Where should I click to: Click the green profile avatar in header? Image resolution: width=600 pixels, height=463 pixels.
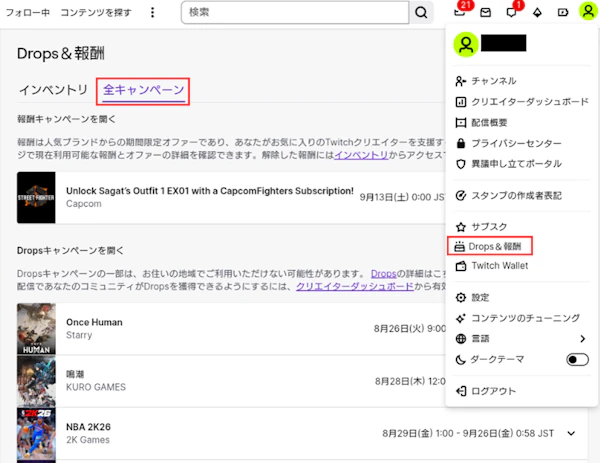point(588,11)
